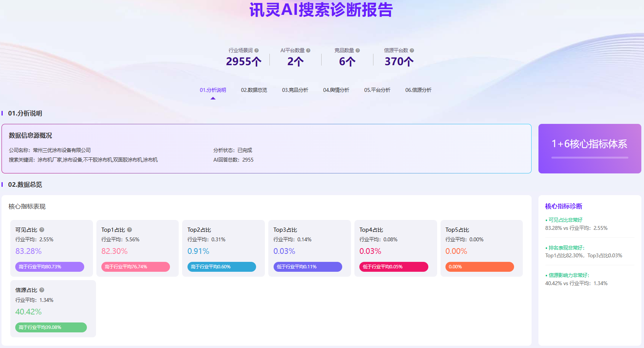Viewport: 644px width, 348px height.
Task: Click help icon next to 行业场景词
Action: [x=256, y=50]
